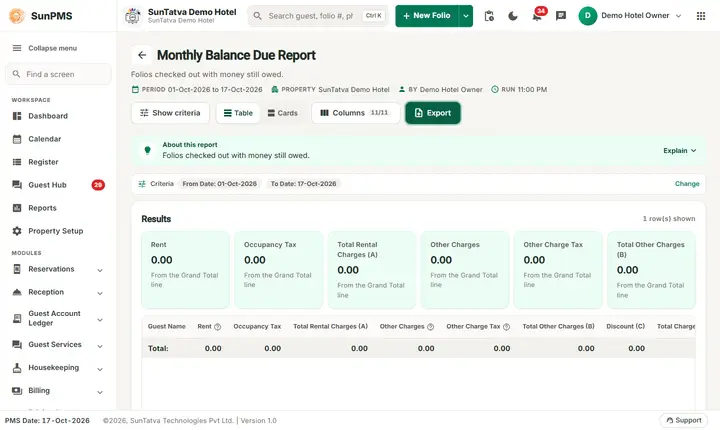Click the Reservations module icon
This screenshot has height=430, width=720.
(x=17, y=269)
